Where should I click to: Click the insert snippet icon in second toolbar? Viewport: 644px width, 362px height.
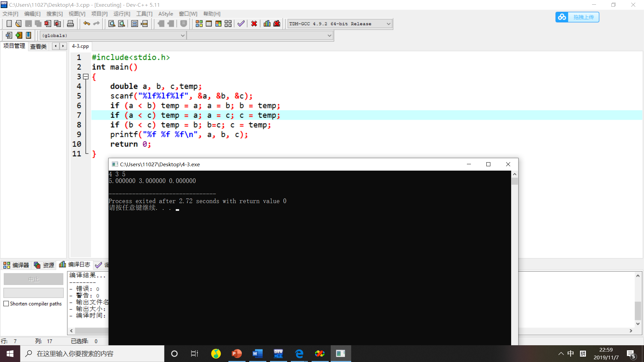pos(19,35)
